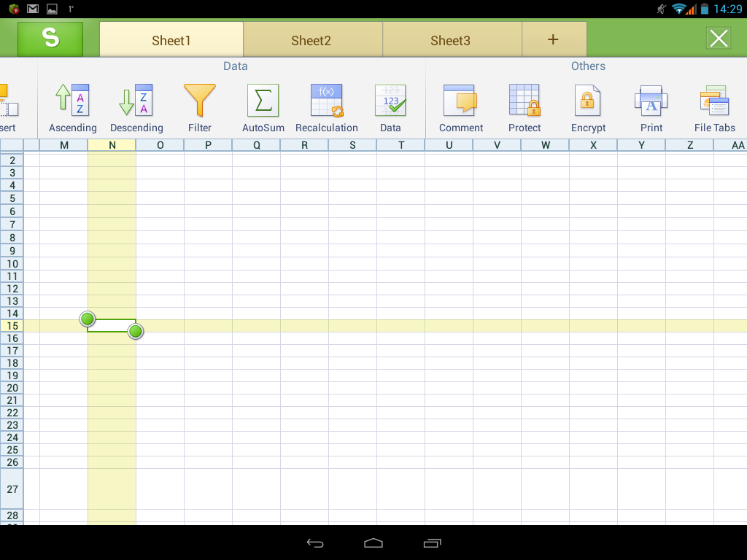Close the toolbar with the X button
The image size is (747, 560).
coord(719,39)
